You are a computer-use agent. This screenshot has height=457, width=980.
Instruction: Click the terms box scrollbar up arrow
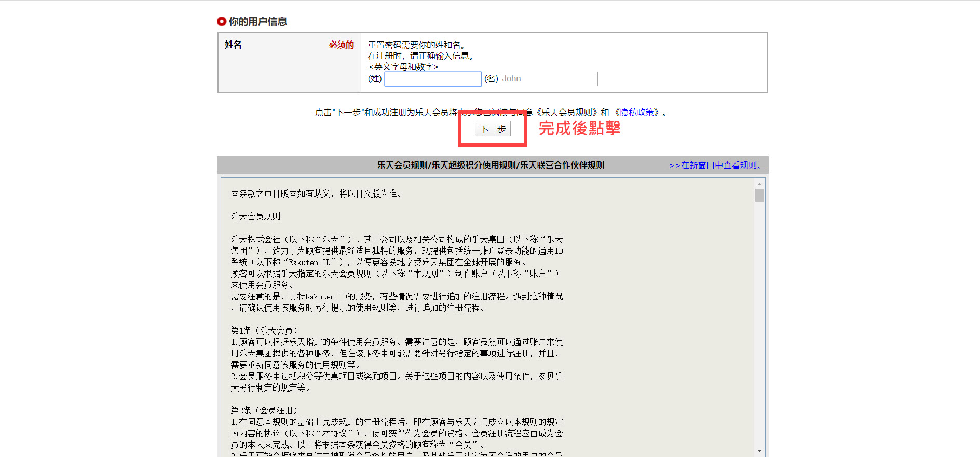(x=759, y=184)
